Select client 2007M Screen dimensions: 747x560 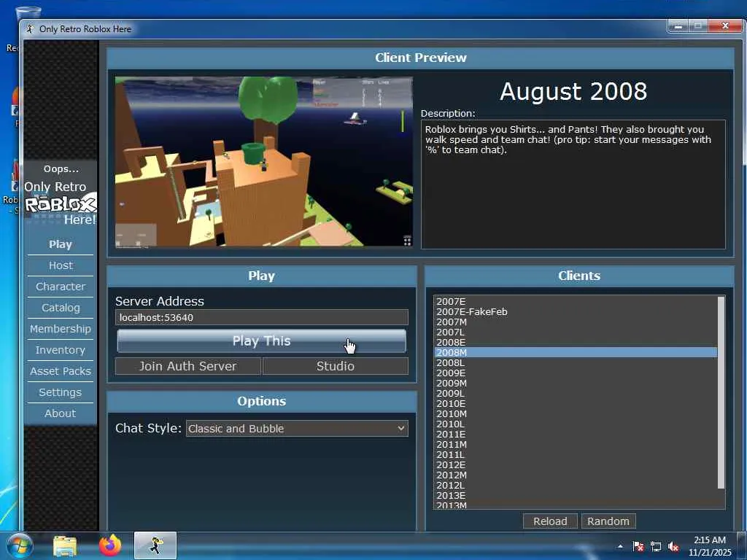tap(576, 322)
